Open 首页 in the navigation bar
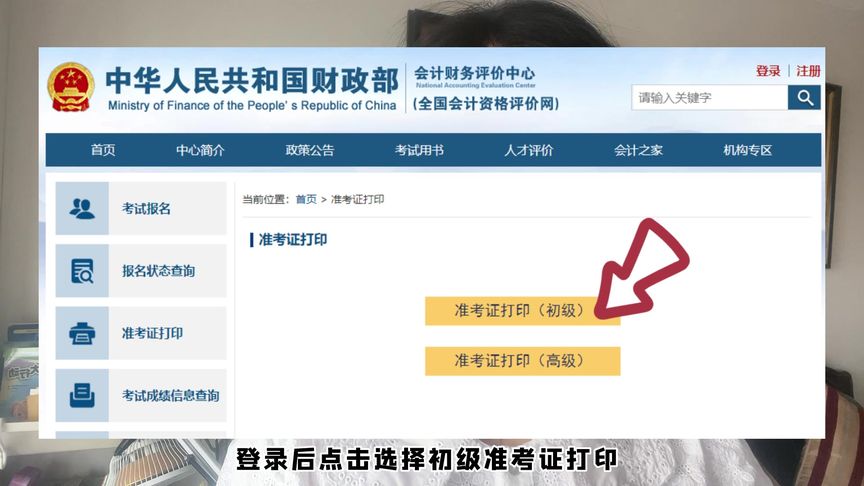 103,150
